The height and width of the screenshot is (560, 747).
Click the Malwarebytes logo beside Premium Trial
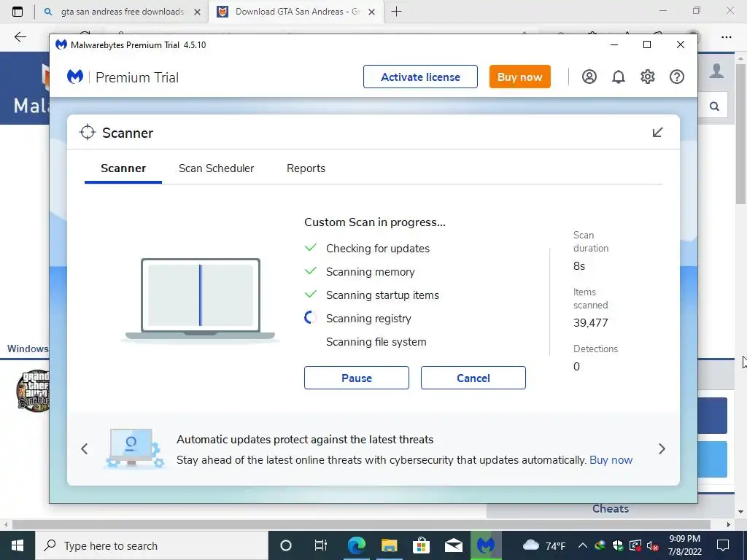[75, 77]
